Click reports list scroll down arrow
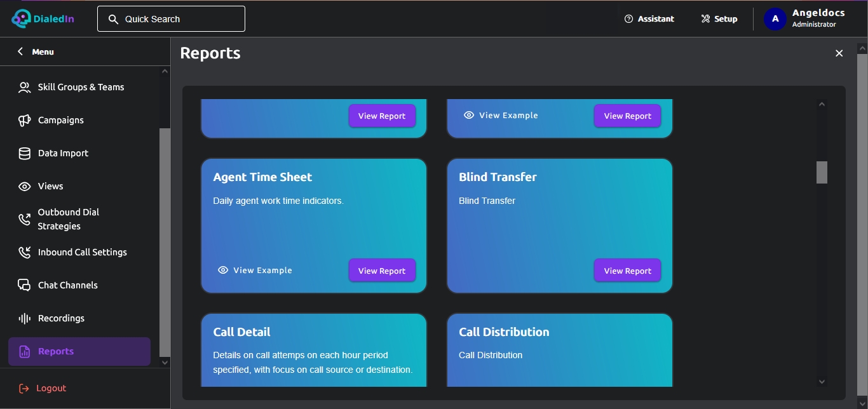The image size is (868, 409). tap(822, 382)
